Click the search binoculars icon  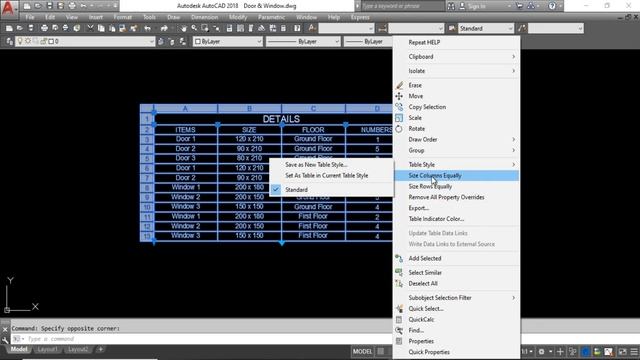click(x=451, y=6)
